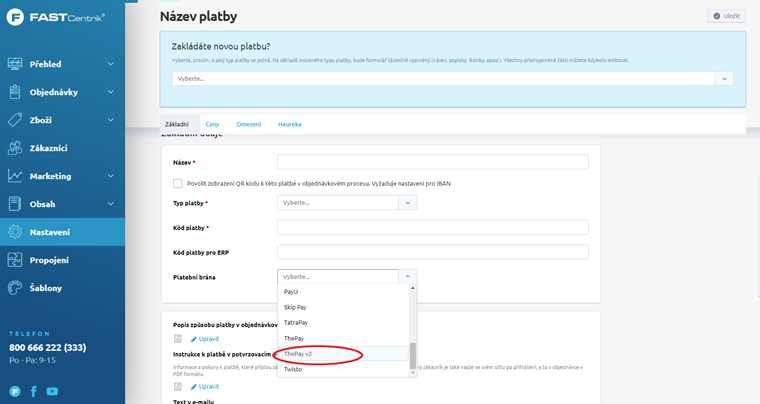Open the Typ platby dropdown arrow

(408, 203)
